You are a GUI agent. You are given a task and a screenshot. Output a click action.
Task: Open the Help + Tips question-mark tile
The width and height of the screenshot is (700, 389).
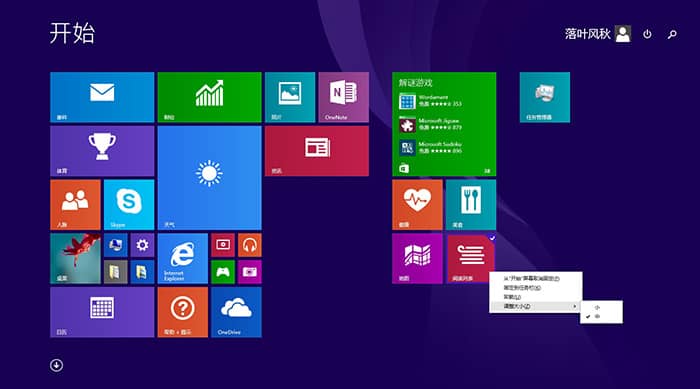(183, 312)
